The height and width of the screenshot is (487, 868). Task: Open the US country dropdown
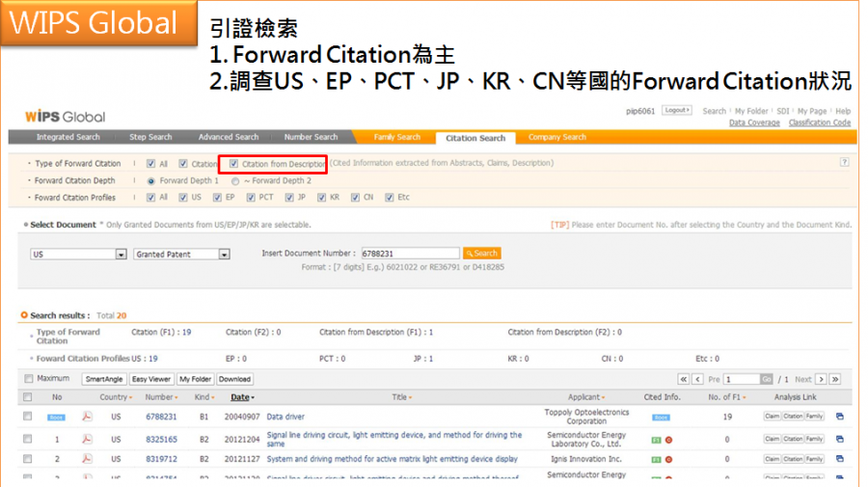click(x=122, y=255)
